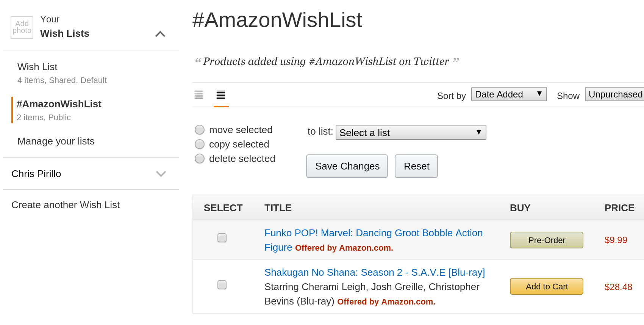Expand the Chris Pirillo section

tap(161, 174)
